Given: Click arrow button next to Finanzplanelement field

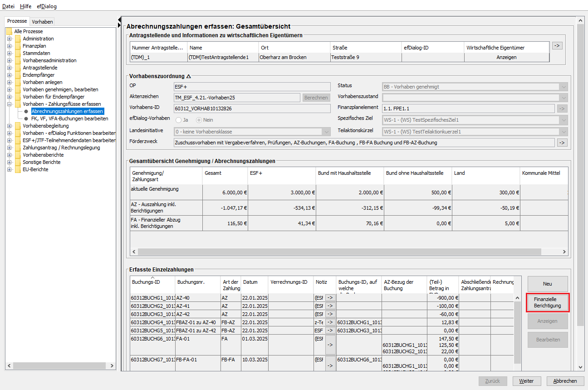Looking at the screenshot, I should [562, 108].
